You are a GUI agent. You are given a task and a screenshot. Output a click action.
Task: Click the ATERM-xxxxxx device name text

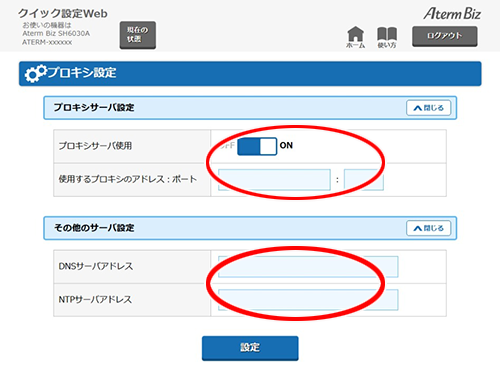pyautogui.click(x=47, y=42)
